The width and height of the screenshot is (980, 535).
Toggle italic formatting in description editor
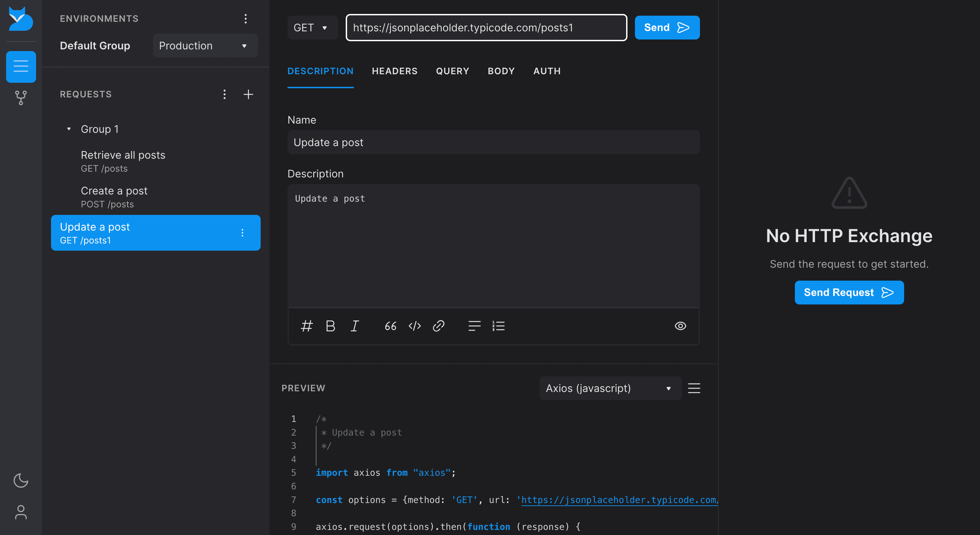(x=355, y=326)
